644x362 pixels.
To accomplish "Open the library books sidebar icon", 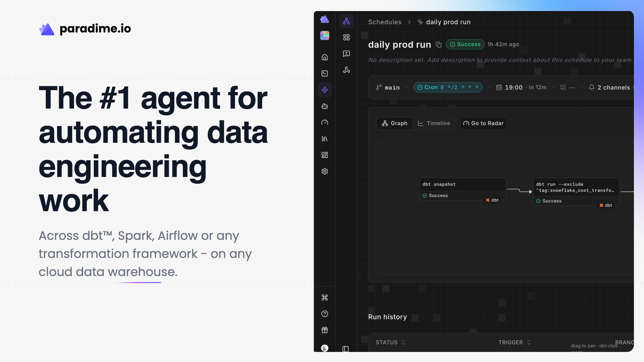I will click(x=325, y=139).
